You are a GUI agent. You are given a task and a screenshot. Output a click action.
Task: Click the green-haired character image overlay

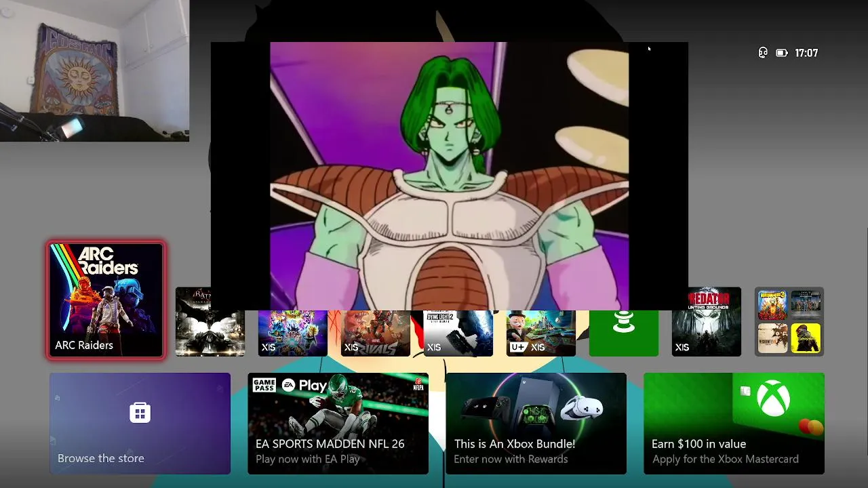pyautogui.click(x=450, y=176)
